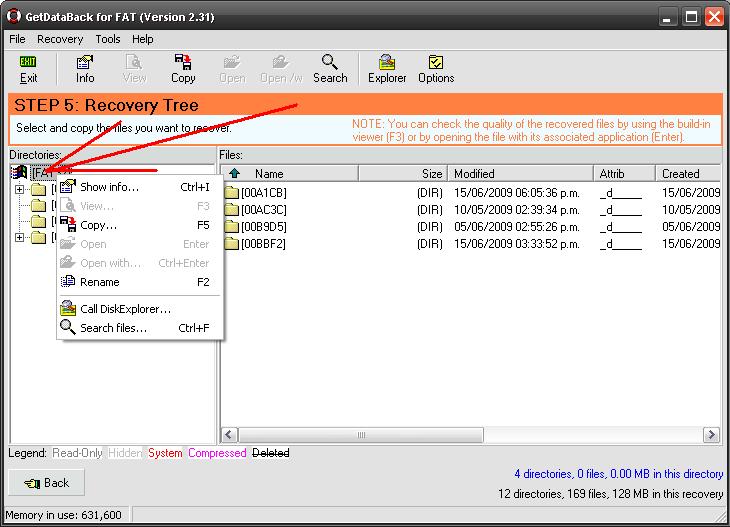730x527 pixels.
Task: Sort files by Name column header
Action: click(x=289, y=174)
